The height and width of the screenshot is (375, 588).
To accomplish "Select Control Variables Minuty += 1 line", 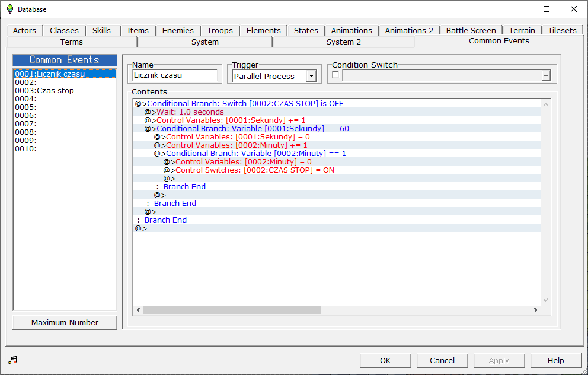I will pyautogui.click(x=337, y=145).
